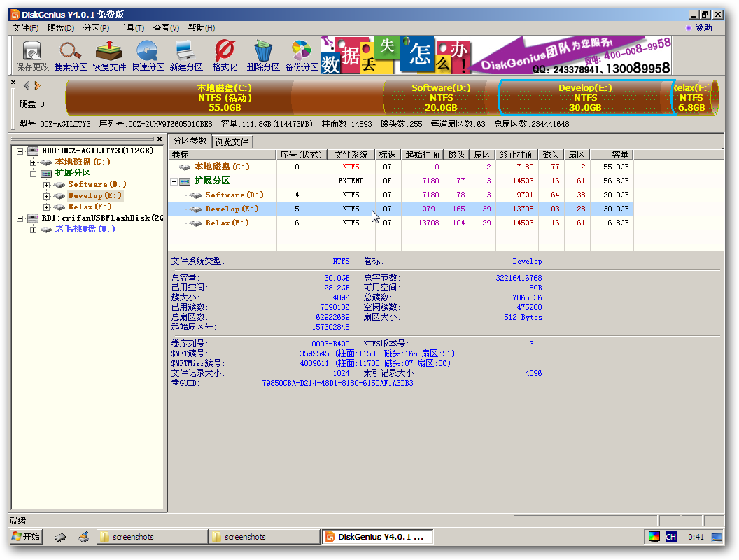Open the 帮助(H) menu
The width and height of the screenshot is (739, 560).
pyautogui.click(x=202, y=28)
